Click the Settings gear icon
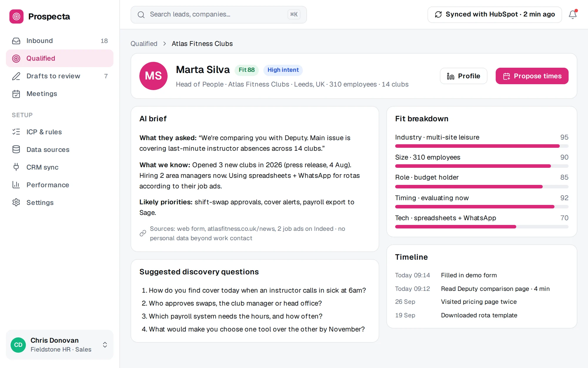The image size is (588, 368). click(x=16, y=203)
